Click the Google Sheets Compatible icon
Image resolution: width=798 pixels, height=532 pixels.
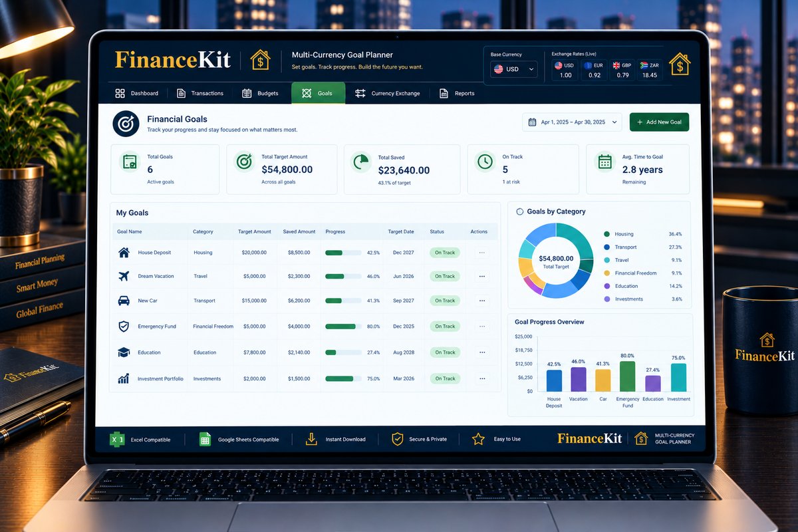(205, 439)
